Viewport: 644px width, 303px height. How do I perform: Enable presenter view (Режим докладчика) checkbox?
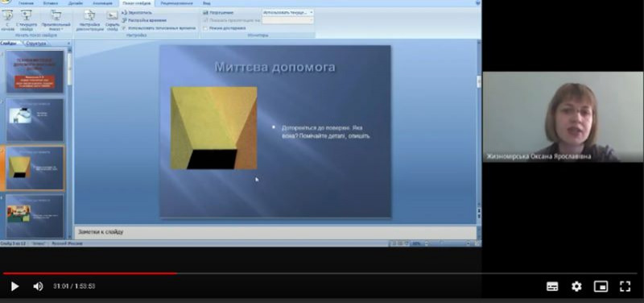tap(205, 28)
